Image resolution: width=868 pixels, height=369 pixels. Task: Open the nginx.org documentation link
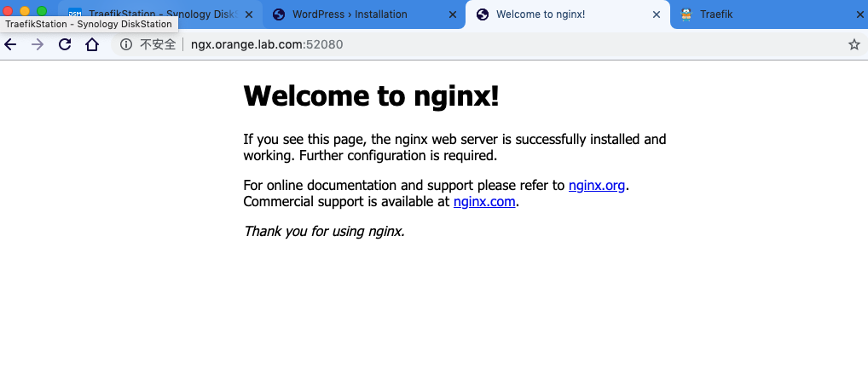(597, 185)
